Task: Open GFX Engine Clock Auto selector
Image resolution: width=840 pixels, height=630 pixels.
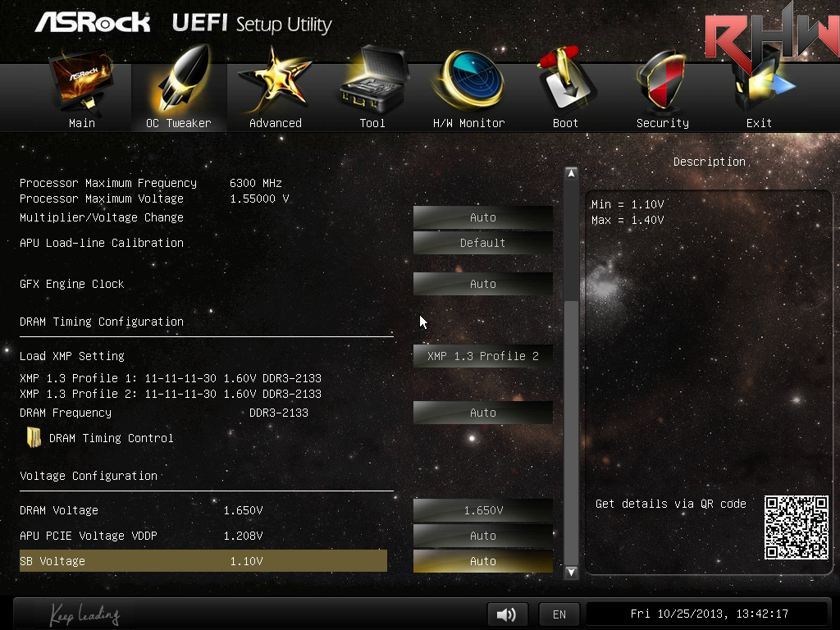Action: 482,284
